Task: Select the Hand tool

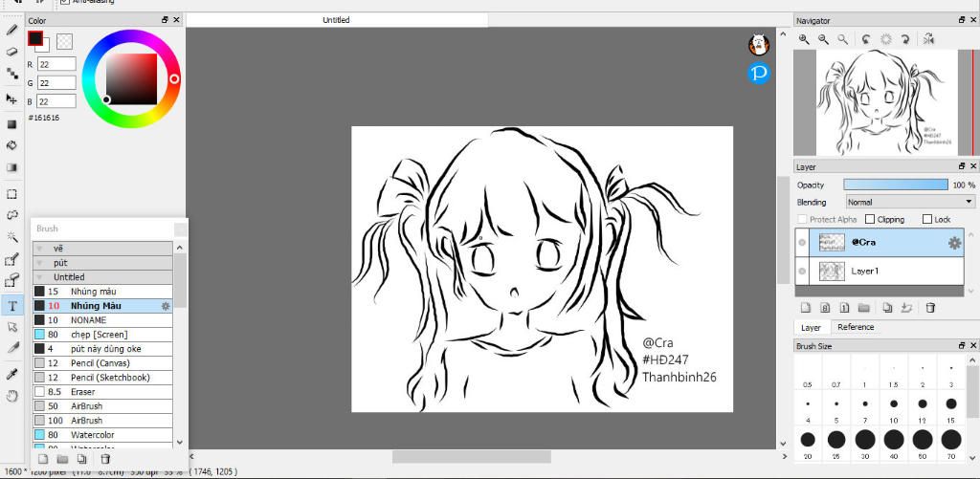Action: (x=11, y=396)
